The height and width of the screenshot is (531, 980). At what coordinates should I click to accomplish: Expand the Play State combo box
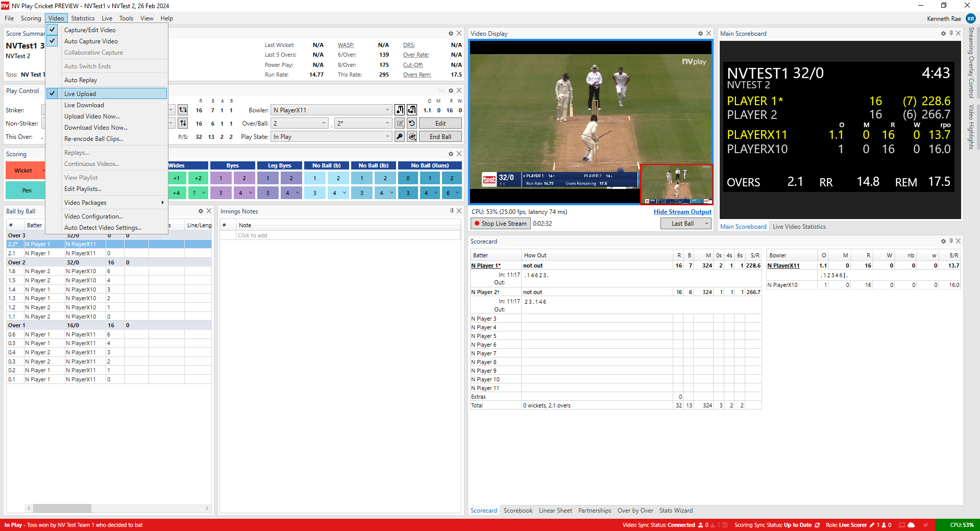[x=387, y=137]
